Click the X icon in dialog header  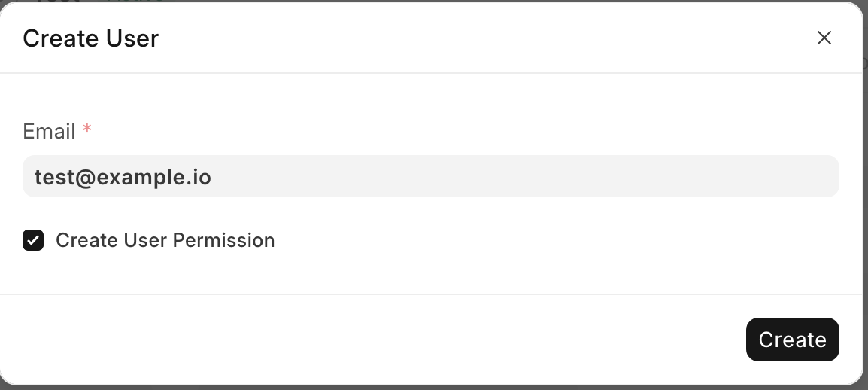point(824,38)
